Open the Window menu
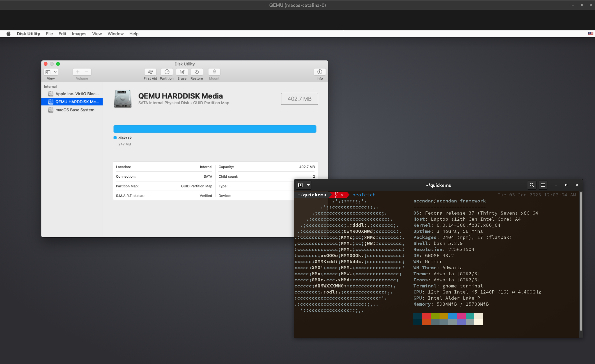The width and height of the screenshot is (595, 364). pyautogui.click(x=115, y=34)
